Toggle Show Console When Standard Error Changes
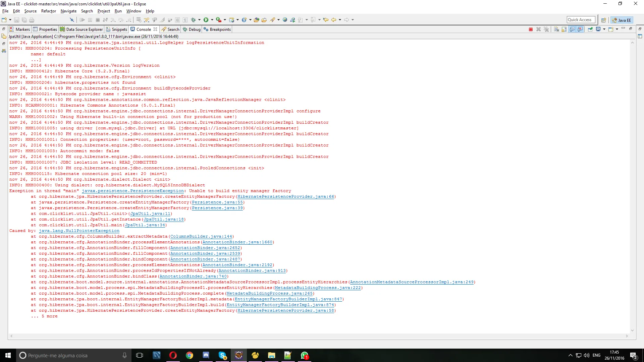 [580, 29]
